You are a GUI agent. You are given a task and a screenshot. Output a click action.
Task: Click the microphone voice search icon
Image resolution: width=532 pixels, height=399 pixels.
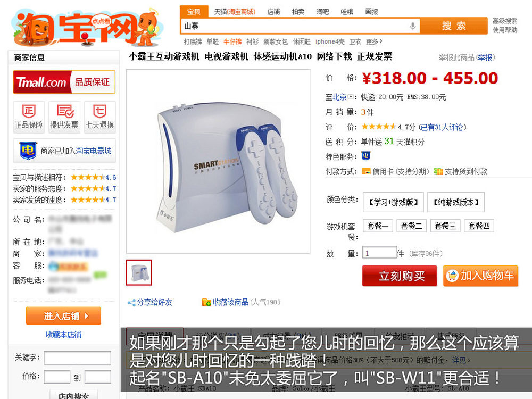point(413,26)
